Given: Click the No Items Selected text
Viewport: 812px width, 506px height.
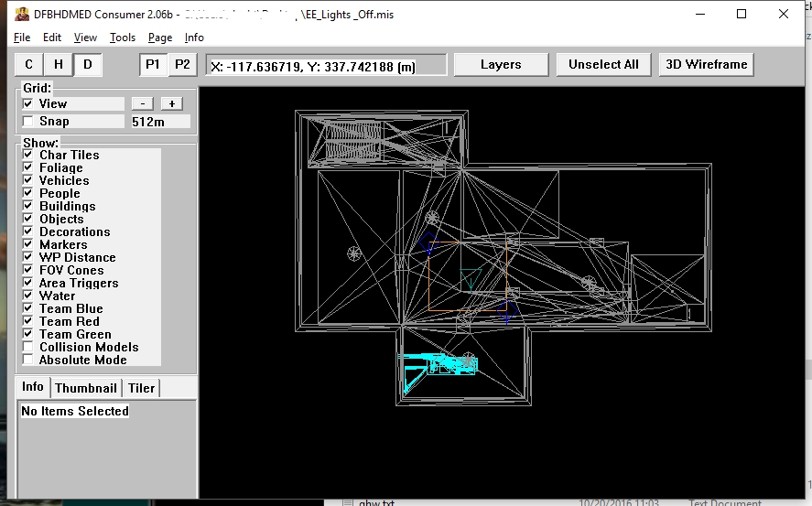Looking at the screenshot, I should pos(75,411).
